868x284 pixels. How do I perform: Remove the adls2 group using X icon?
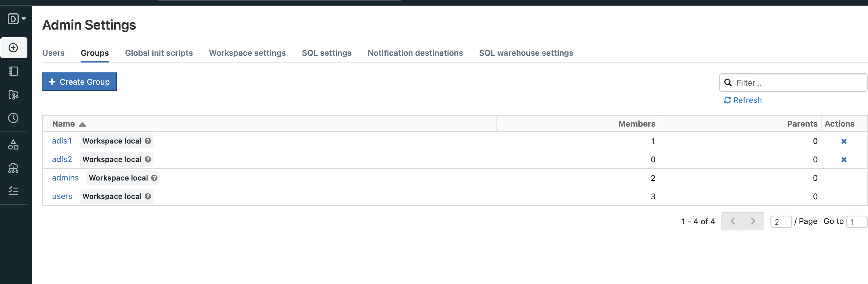[843, 160]
